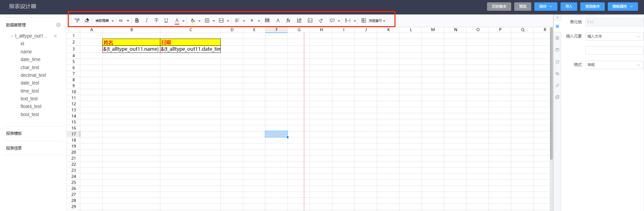This screenshot has width=644, height=211.
Task: Open the comment dropdown arrow
Action: click(339, 21)
